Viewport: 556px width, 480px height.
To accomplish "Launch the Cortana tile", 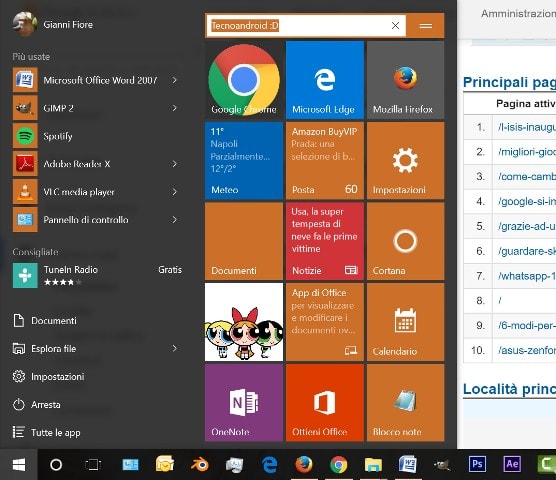I will (x=406, y=241).
